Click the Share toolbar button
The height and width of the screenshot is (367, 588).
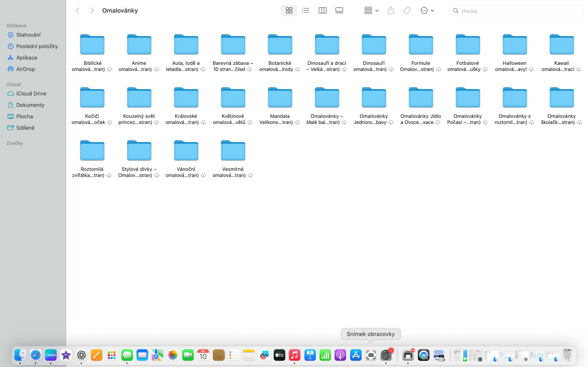[x=391, y=11]
